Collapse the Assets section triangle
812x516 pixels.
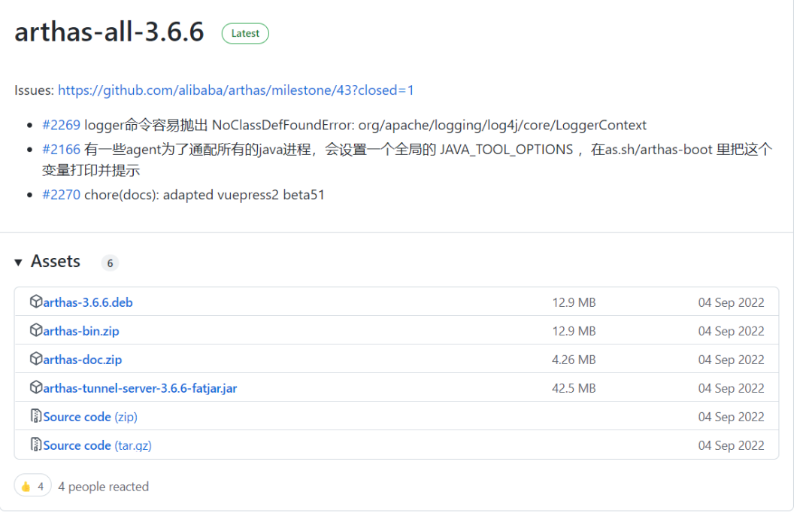19,263
